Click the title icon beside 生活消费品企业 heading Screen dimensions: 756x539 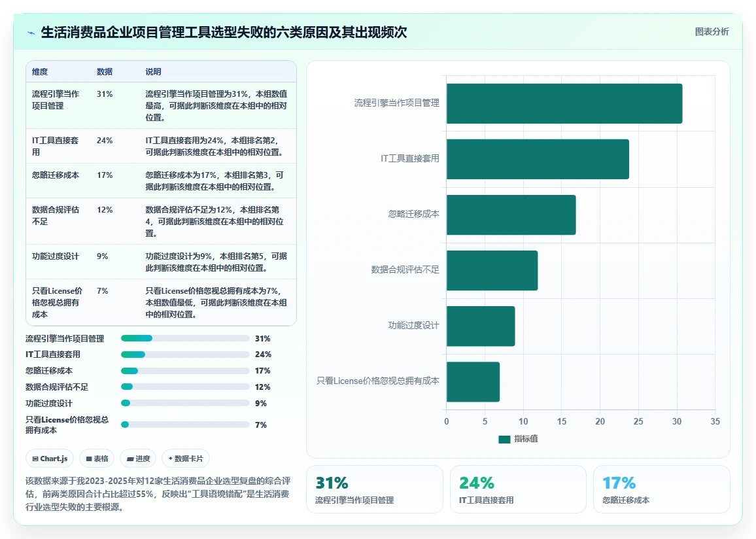click(31, 33)
